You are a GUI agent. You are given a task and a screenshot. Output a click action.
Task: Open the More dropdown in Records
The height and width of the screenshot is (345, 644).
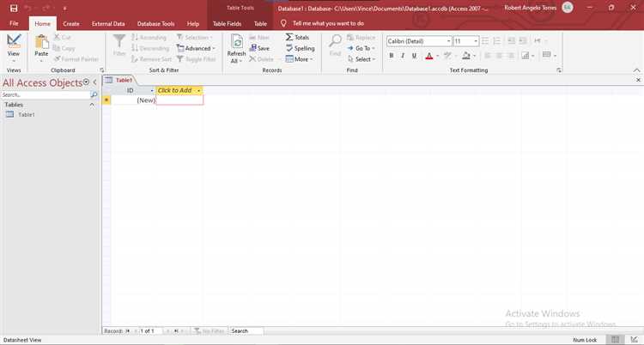(300, 59)
